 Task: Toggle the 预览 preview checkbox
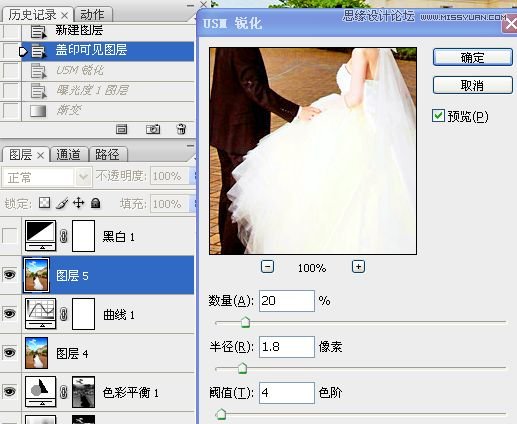(438, 116)
